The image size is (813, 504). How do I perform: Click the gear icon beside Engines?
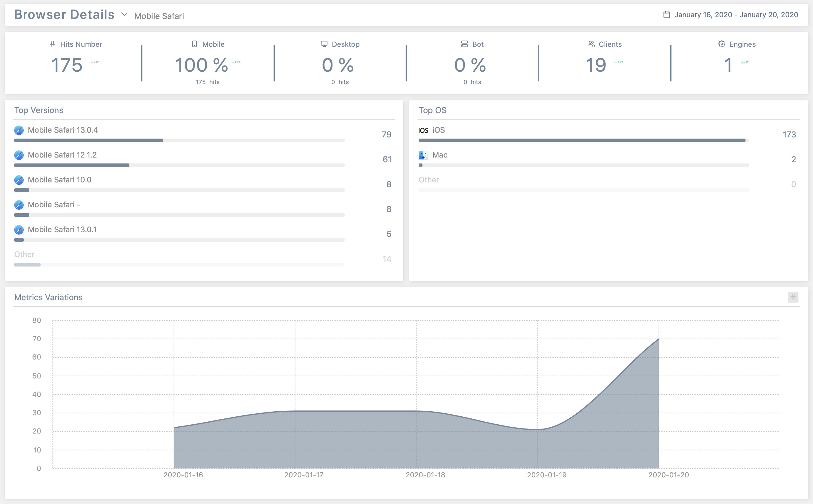click(x=722, y=44)
